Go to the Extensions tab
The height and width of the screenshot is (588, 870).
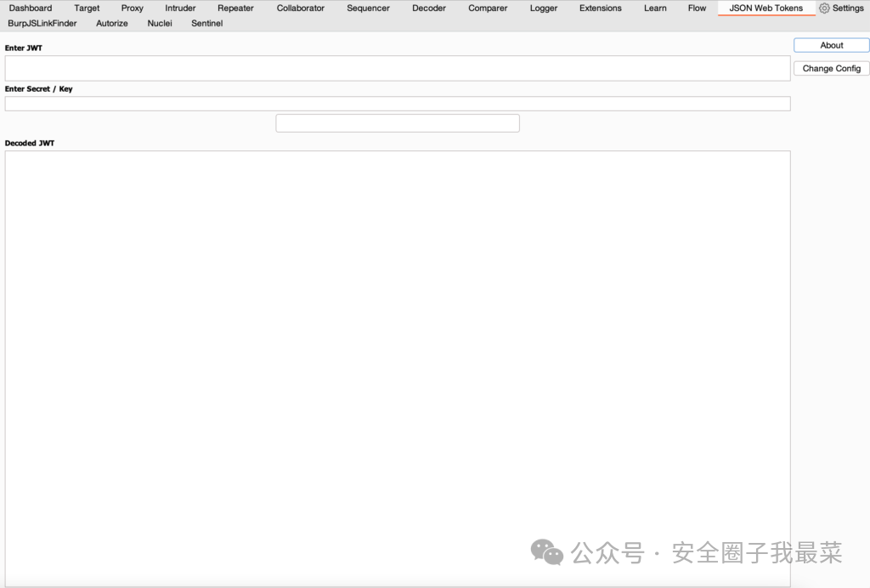coord(601,8)
